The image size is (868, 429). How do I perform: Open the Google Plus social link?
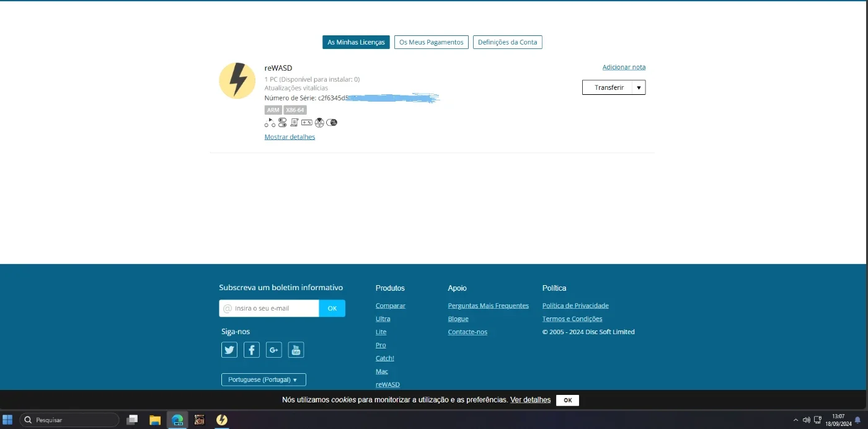274,350
